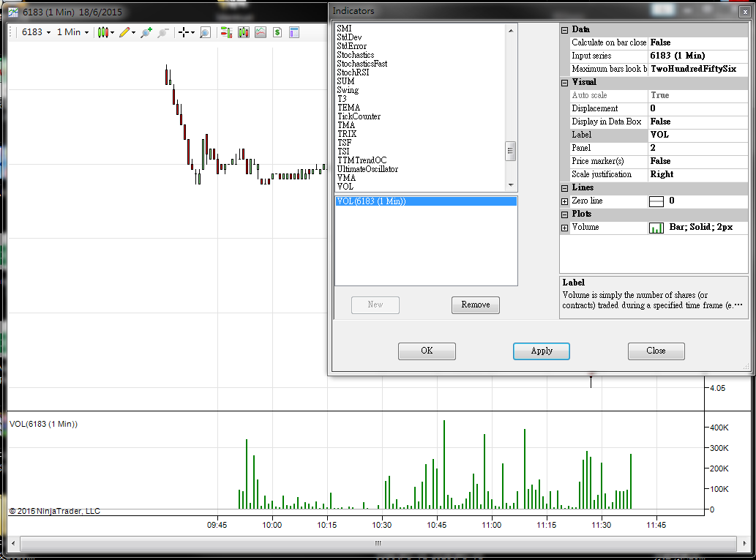Select VOL in the indicator list

pyautogui.click(x=345, y=187)
